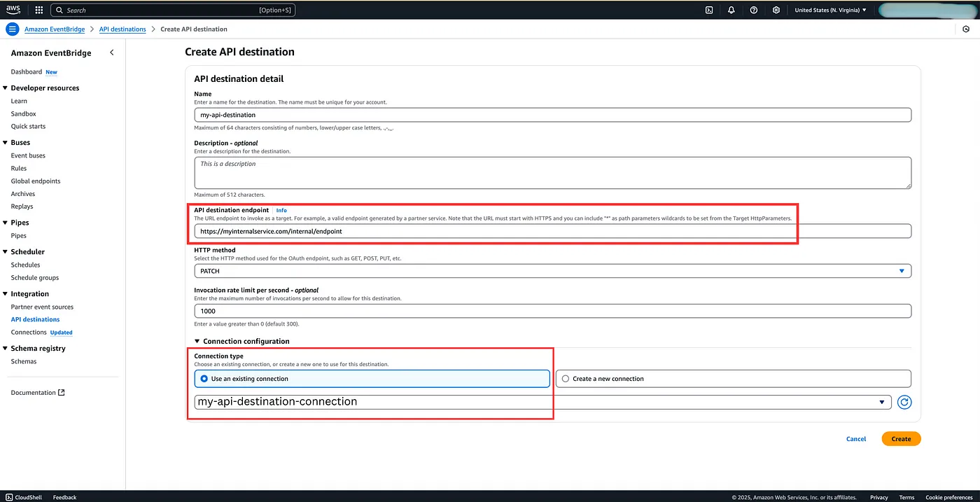Click the API destination endpoint URL field

point(552,231)
